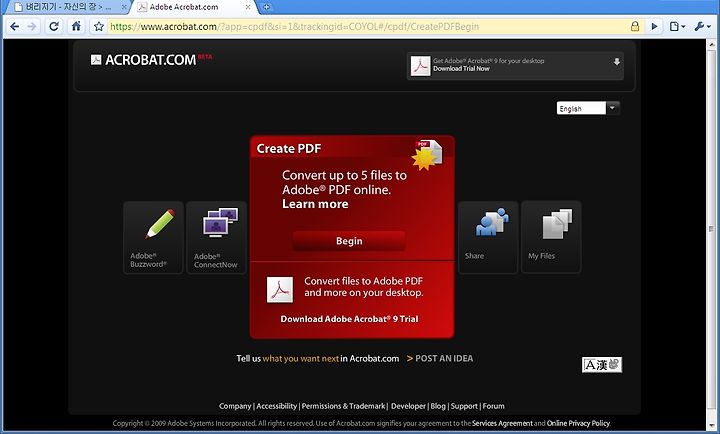Image resolution: width=720 pixels, height=434 pixels.
Task: Open the Services Agreement link
Action: [x=502, y=423]
